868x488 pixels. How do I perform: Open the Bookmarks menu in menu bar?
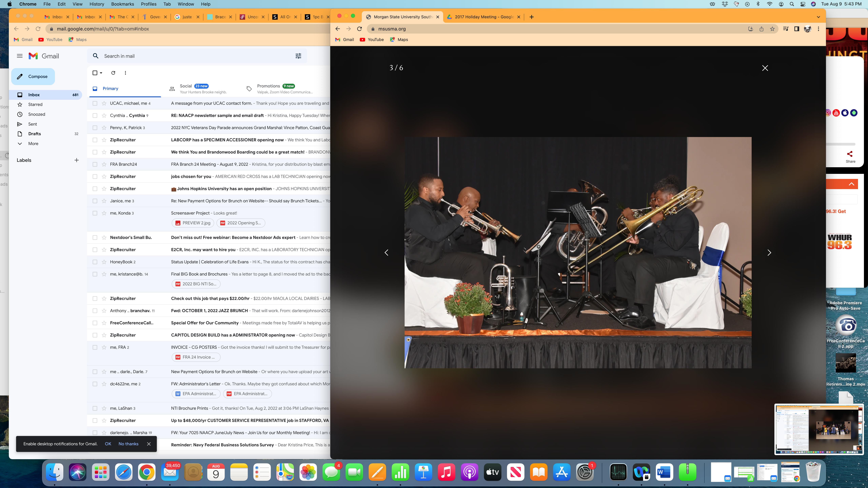click(x=122, y=4)
